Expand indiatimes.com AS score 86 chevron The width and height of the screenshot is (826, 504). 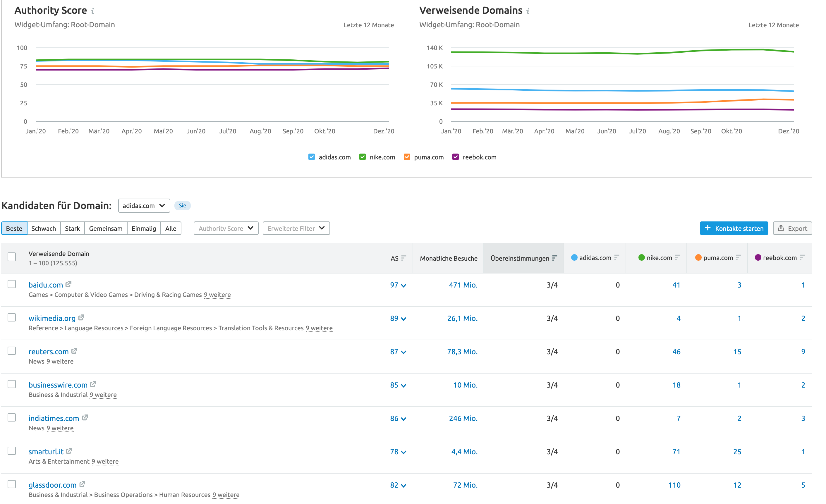point(403,419)
